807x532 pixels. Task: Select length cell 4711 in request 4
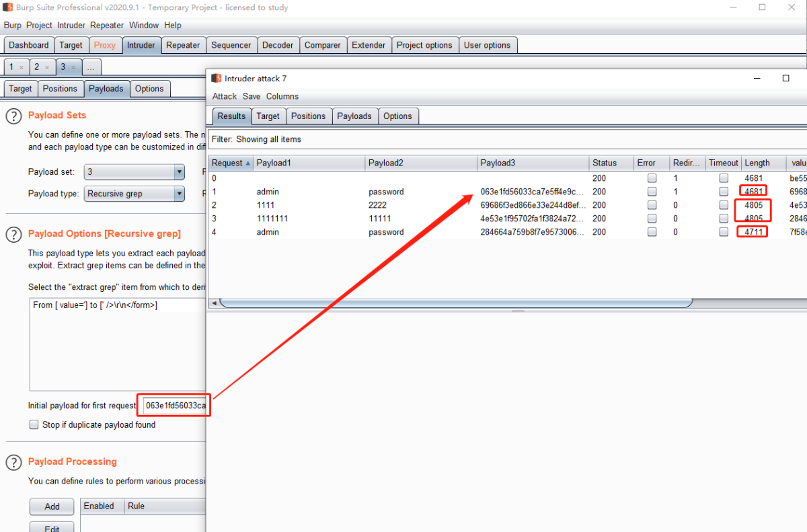(x=753, y=232)
